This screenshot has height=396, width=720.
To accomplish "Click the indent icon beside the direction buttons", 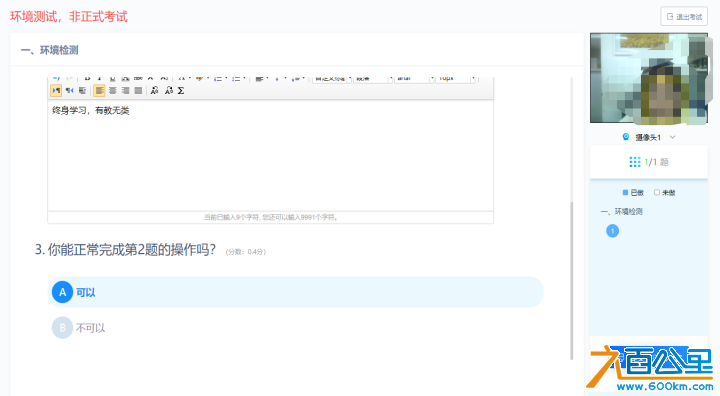I will [82, 91].
